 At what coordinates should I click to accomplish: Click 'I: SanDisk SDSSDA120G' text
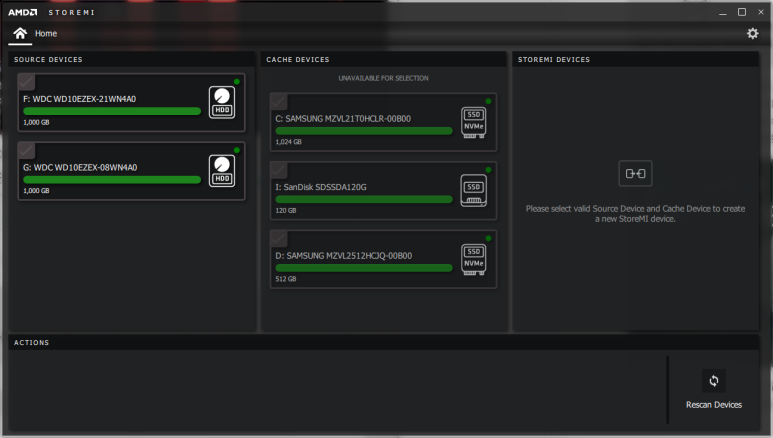pos(321,187)
